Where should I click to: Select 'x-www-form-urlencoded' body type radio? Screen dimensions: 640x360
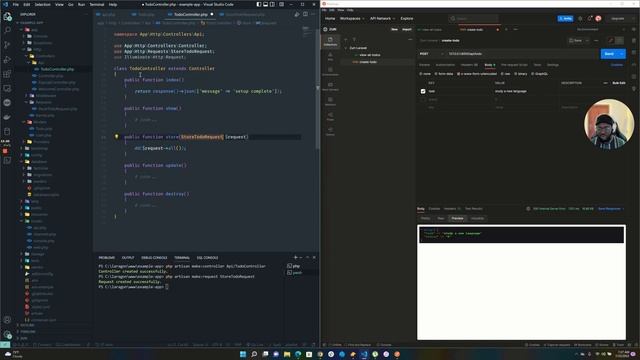tap(458, 74)
